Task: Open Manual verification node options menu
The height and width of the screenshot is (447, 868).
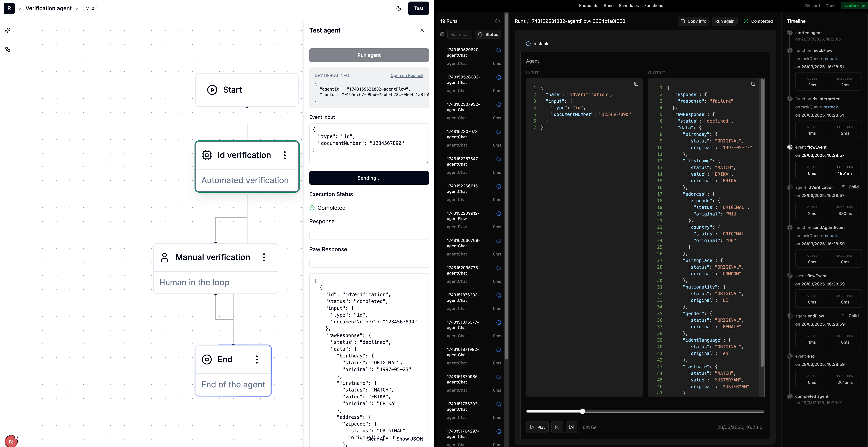Action: pyautogui.click(x=264, y=257)
